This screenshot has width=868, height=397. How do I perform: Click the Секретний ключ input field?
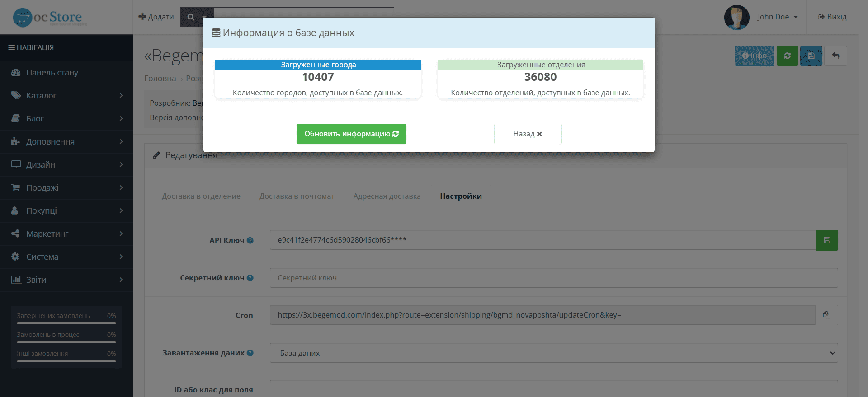pyautogui.click(x=554, y=278)
